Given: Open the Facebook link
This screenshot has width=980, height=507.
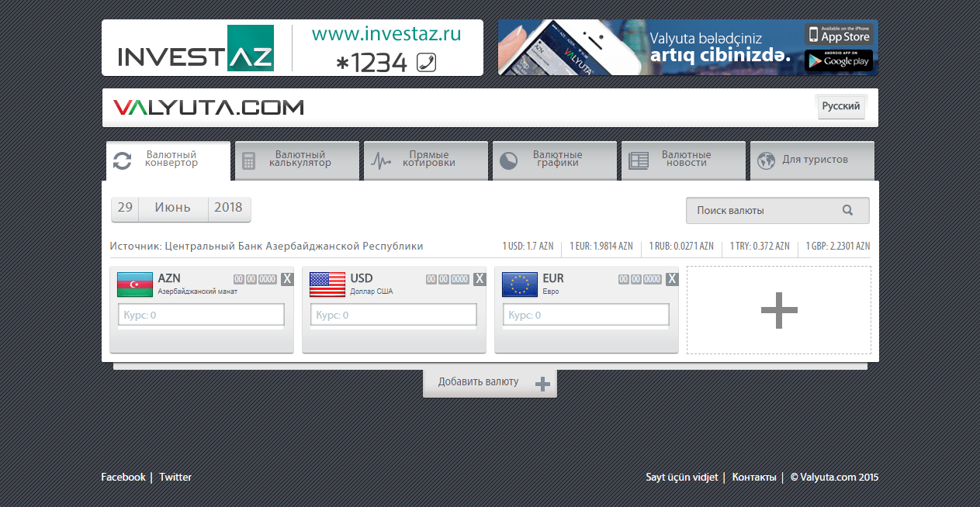Looking at the screenshot, I should pyautogui.click(x=123, y=478).
